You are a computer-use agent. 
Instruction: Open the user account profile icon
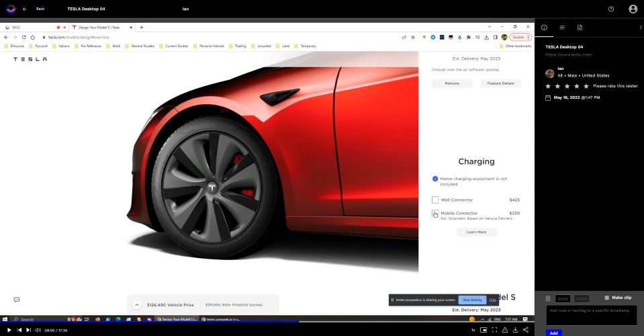pyautogui.click(x=633, y=9)
